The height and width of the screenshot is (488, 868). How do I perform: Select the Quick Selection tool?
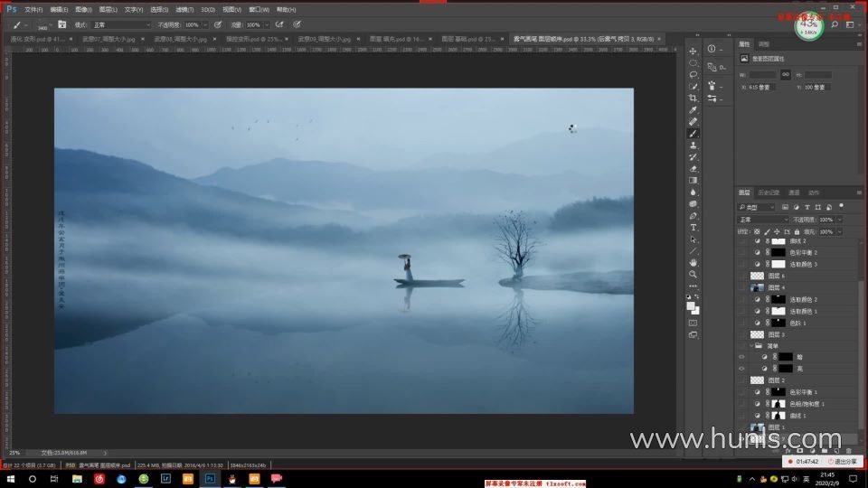[x=693, y=87]
